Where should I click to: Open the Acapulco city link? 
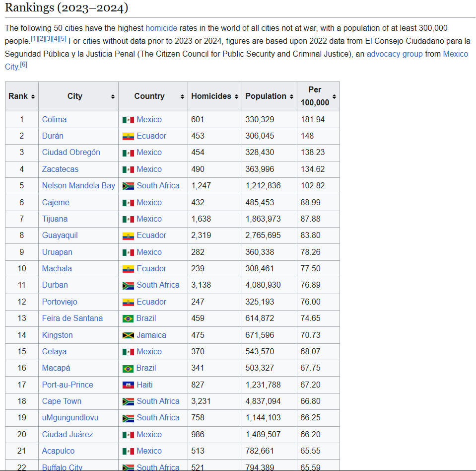[x=58, y=451]
